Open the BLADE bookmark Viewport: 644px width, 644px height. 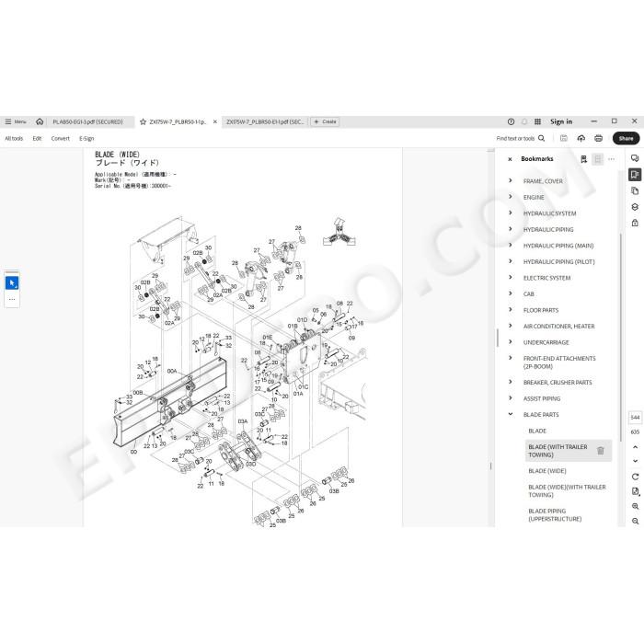tap(537, 431)
